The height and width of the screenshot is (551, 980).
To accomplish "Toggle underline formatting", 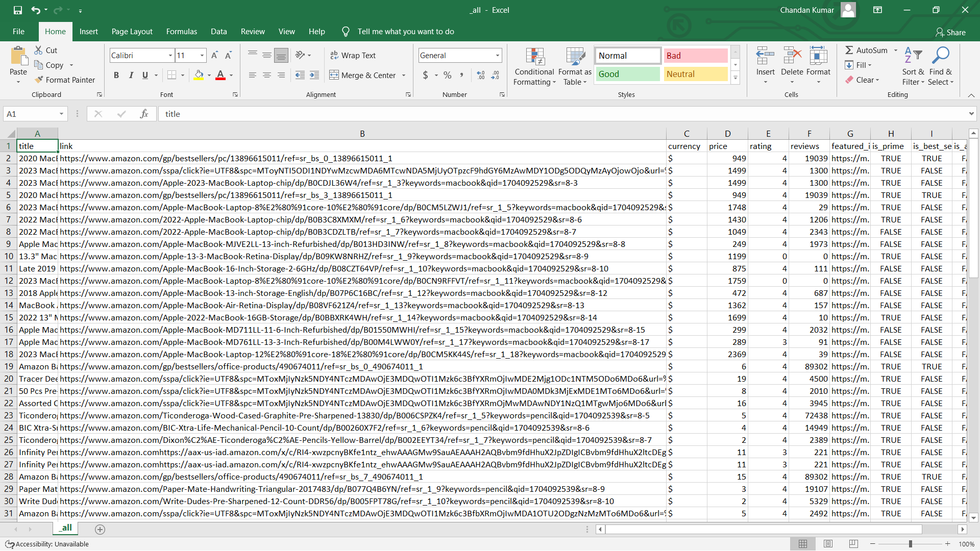I will pos(144,75).
